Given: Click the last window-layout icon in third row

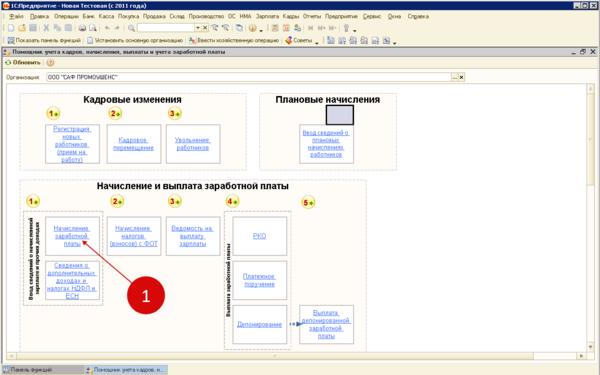Looking at the screenshot, I should coord(386,40).
